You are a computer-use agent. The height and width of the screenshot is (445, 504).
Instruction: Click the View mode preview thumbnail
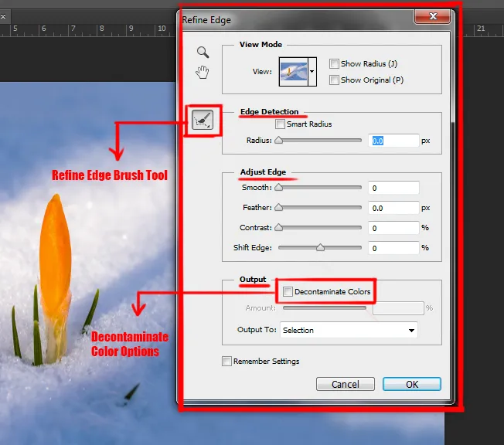(294, 72)
